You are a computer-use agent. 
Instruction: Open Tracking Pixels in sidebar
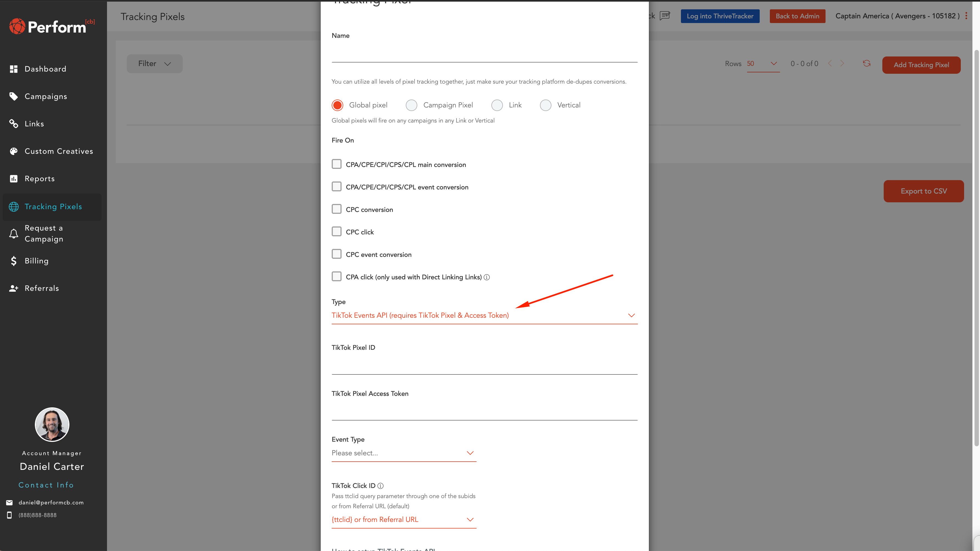pos(52,207)
